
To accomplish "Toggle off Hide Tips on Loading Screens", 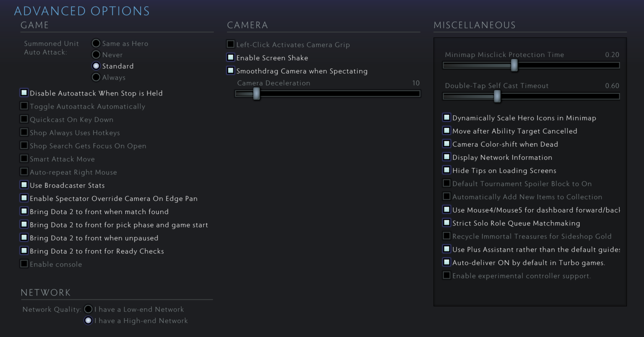I will click(x=447, y=170).
